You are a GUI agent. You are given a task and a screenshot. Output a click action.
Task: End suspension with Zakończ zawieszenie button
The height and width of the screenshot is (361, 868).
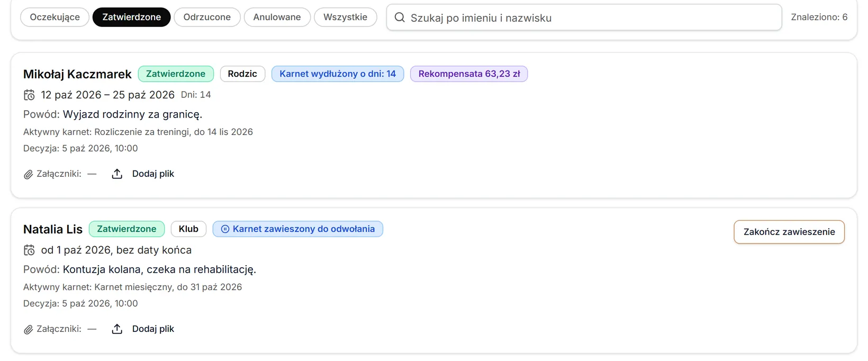pyautogui.click(x=789, y=232)
